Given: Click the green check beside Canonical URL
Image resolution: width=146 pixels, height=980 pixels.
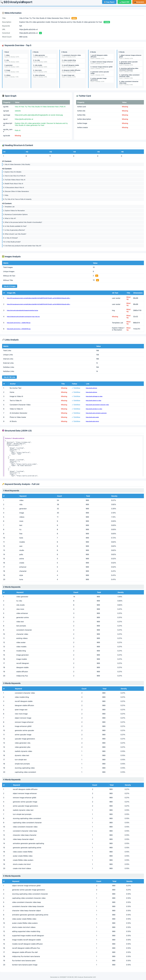Looking at the screenshot, I should [x=40, y=33].
